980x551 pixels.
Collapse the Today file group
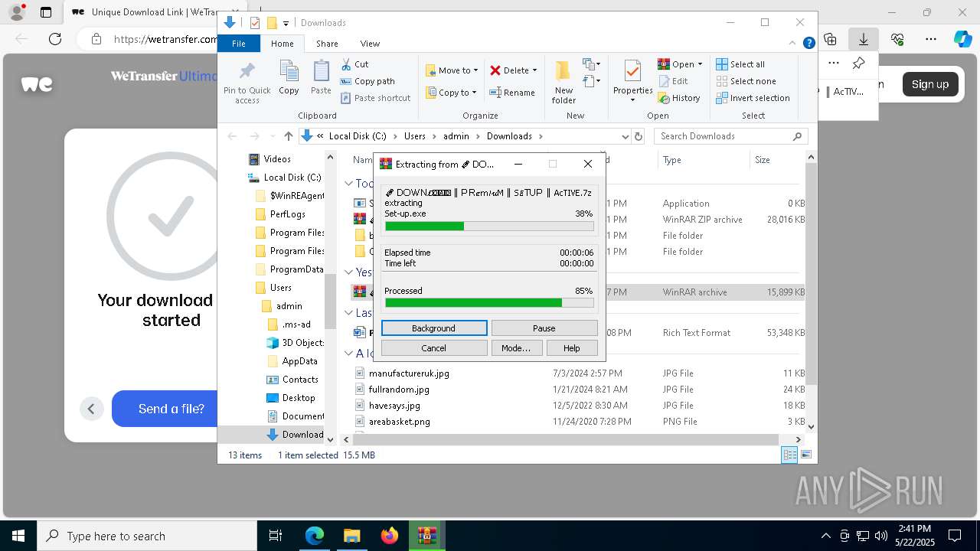(x=348, y=184)
